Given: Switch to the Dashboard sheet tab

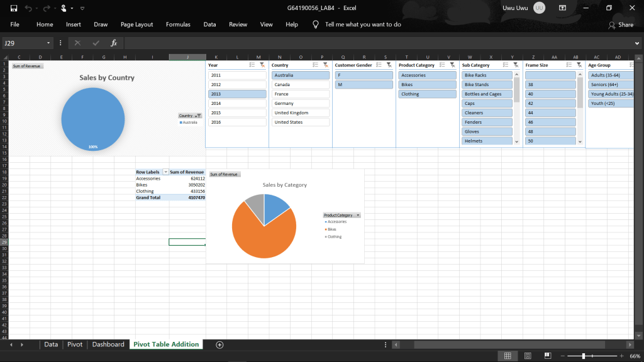Looking at the screenshot, I should (x=108, y=344).
